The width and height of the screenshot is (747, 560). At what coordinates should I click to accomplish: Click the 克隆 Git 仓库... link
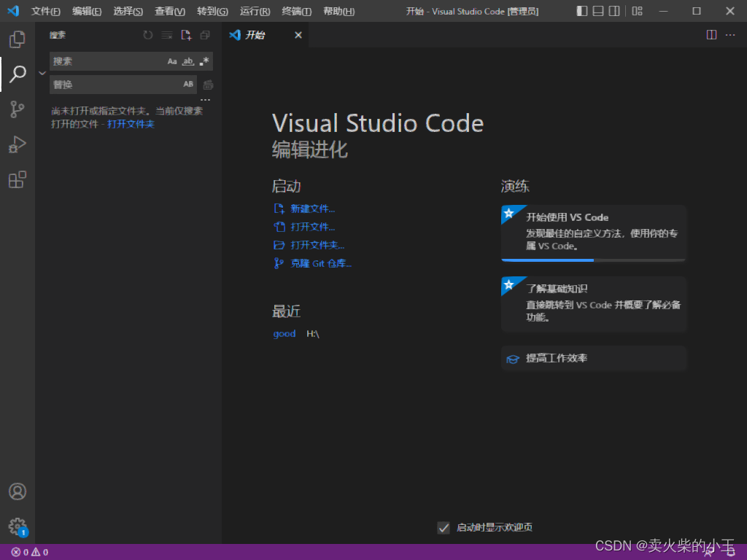click(x=321, y=263)
